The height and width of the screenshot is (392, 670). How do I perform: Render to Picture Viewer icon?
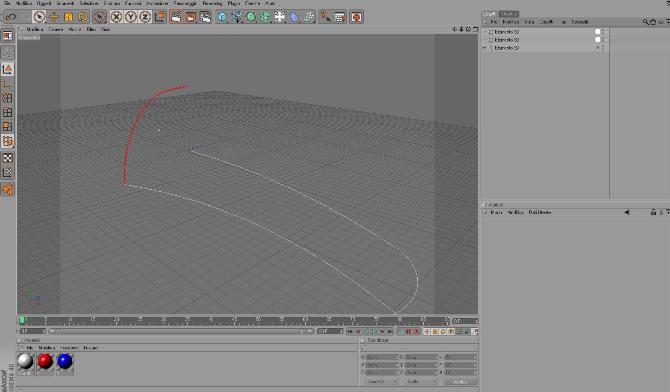click(x=191, y=17)
